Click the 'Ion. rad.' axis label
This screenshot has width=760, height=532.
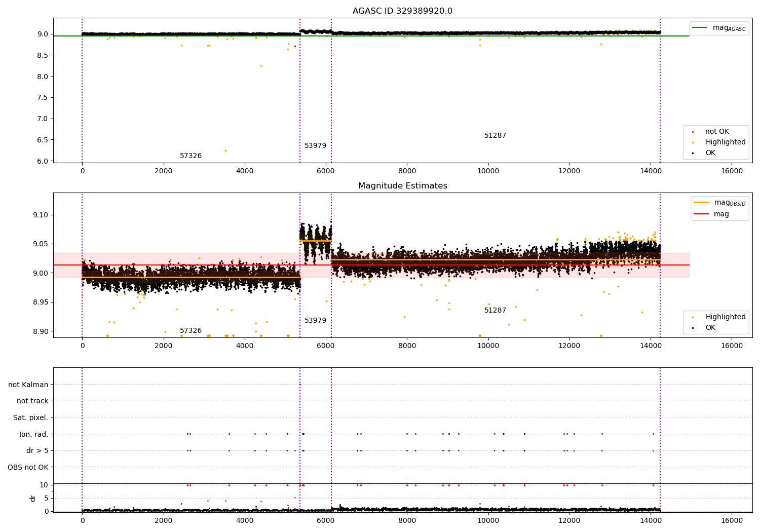pos(34,435)
